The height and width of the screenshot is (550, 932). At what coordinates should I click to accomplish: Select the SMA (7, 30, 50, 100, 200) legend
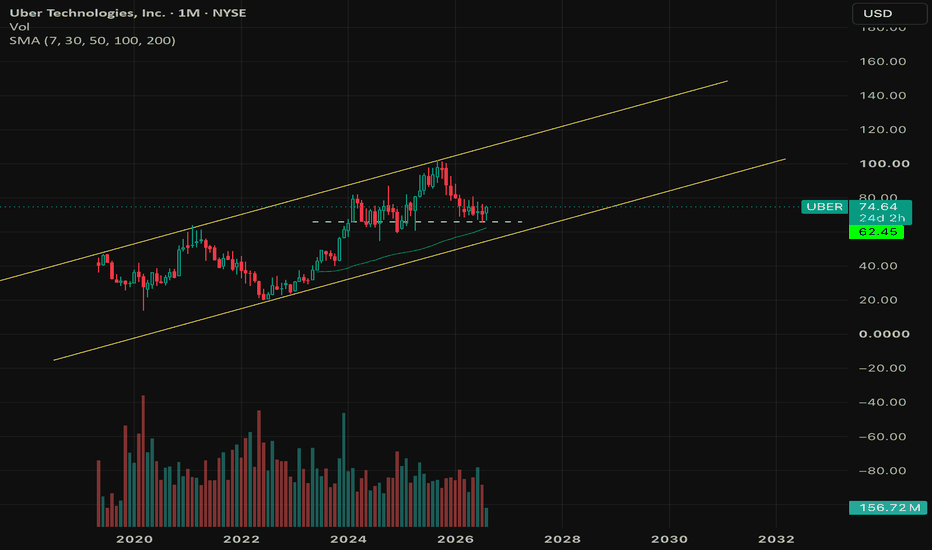click(92, 40)
